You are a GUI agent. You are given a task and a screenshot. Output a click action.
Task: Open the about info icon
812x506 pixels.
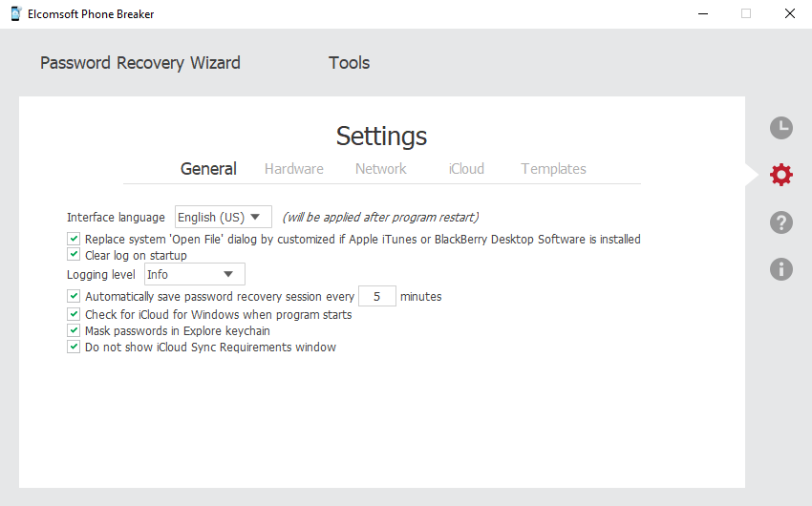[780, 269]
